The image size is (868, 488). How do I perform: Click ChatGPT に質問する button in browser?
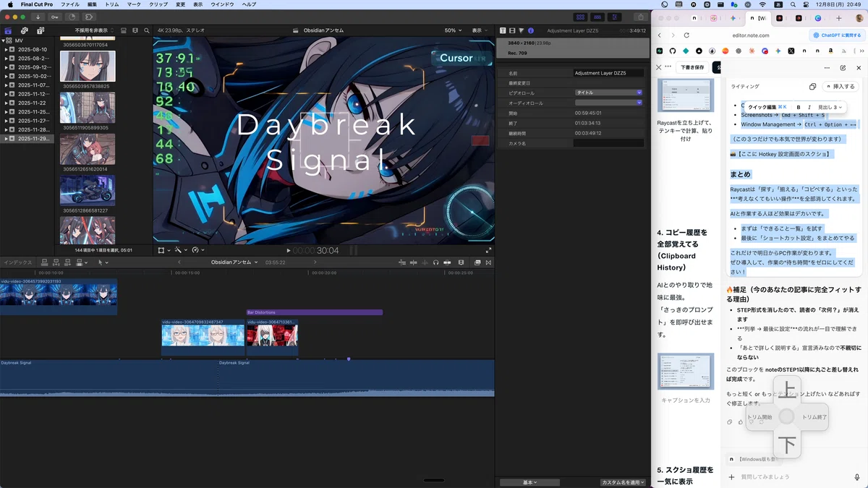(x=837, y=35)
